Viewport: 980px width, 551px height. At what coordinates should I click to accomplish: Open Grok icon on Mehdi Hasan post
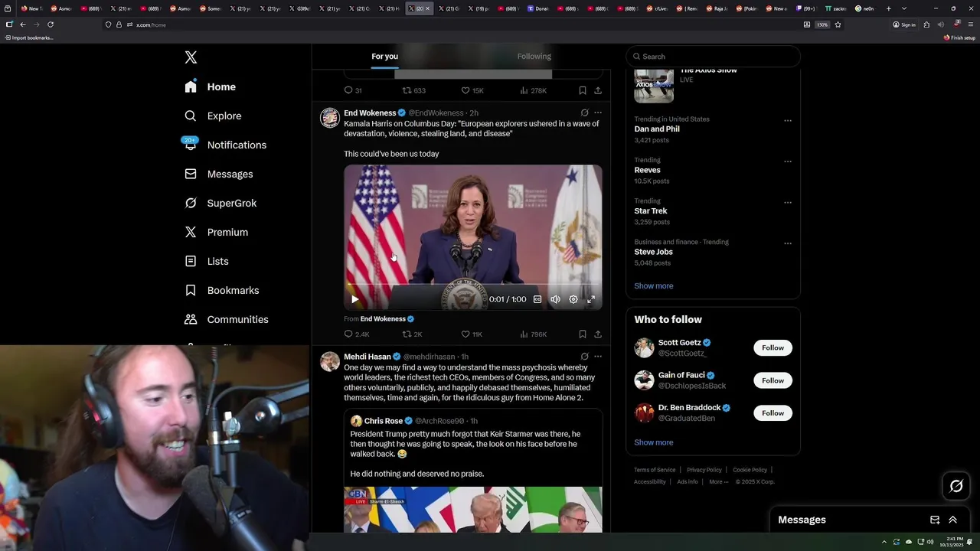[584, 357]
